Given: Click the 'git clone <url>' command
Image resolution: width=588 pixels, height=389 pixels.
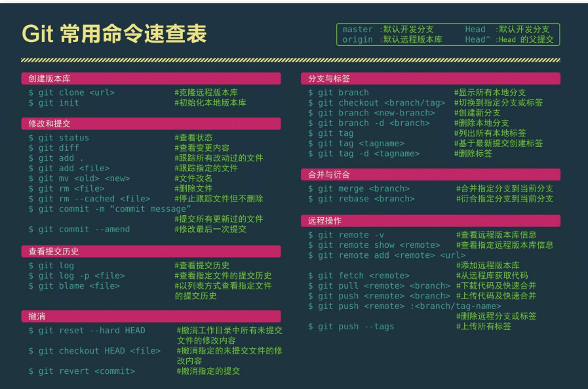Looking at the screenshot, I should coord(71,92).
